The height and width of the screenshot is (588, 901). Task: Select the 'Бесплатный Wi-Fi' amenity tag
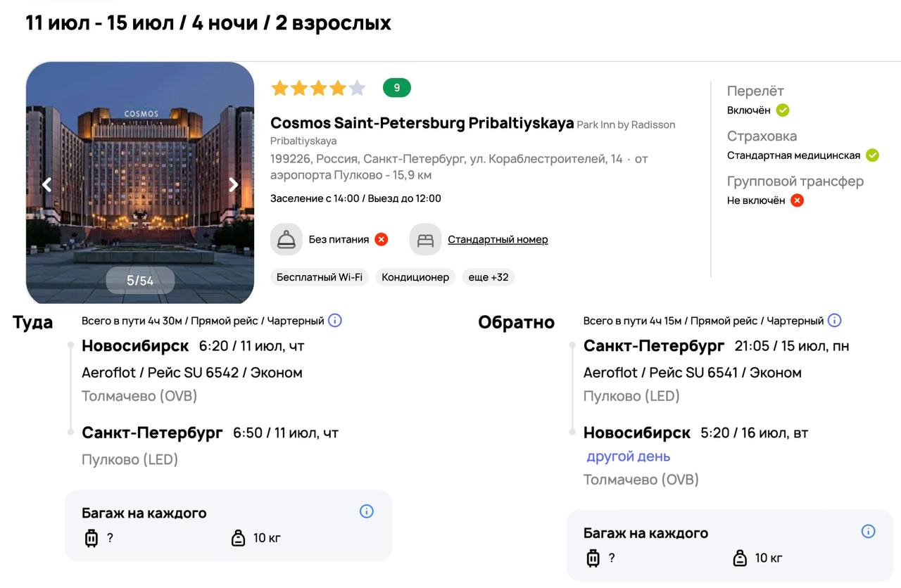pos(320,277)
